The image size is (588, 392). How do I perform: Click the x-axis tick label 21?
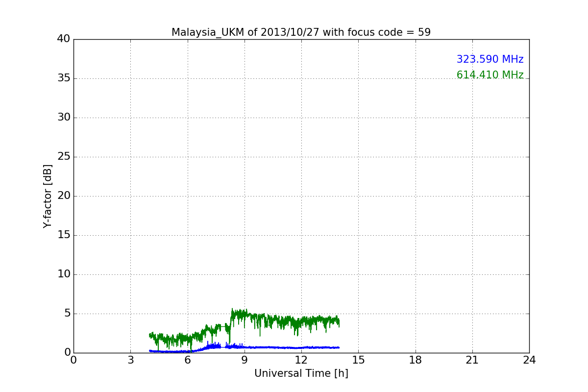[472, 360]
